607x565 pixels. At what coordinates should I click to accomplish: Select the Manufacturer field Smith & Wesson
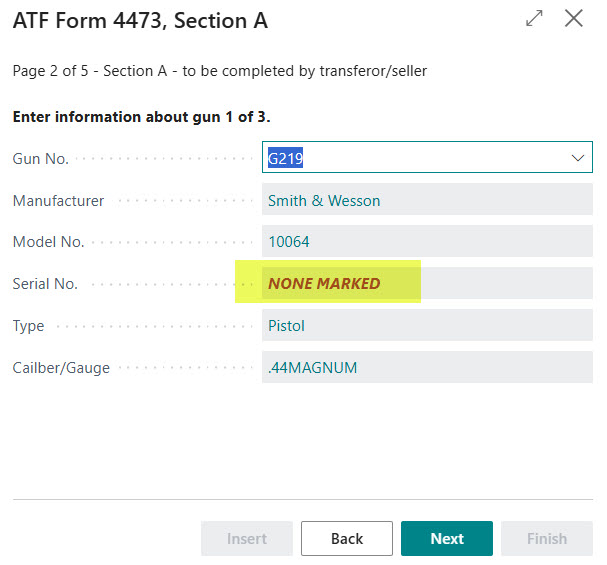click(426, 200)
